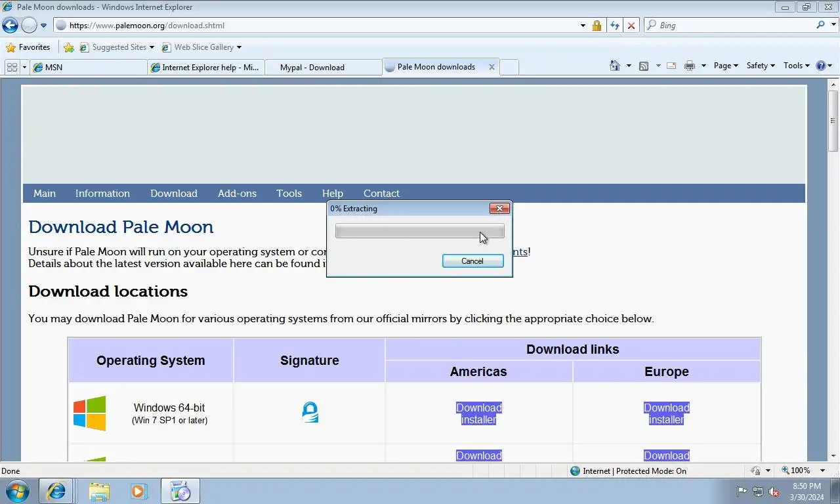The height and width of the screenshot is (504, 840).
Task: Click the Internet zone globe icon
Action: point(576,471)
